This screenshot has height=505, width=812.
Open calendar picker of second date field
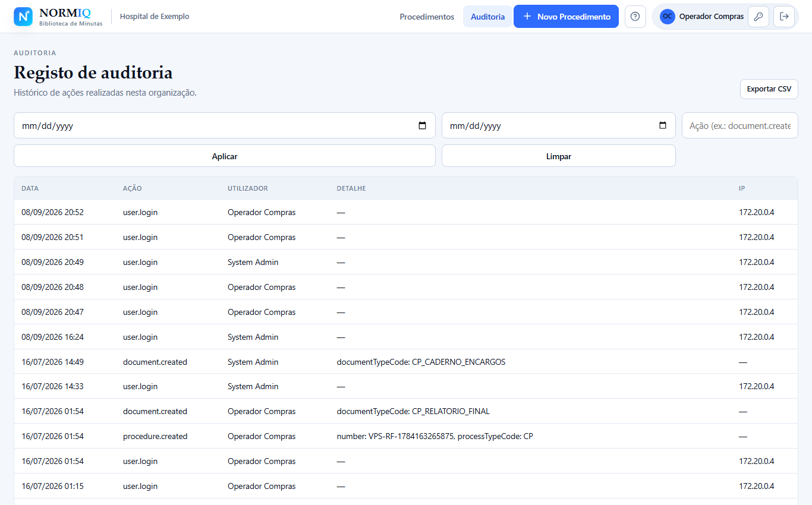663,126
